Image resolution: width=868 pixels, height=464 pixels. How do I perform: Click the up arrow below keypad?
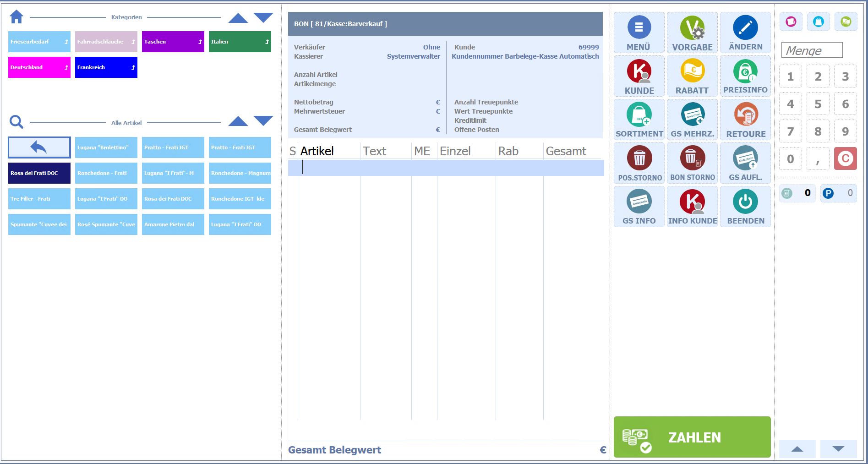click(x=797, y=449)
